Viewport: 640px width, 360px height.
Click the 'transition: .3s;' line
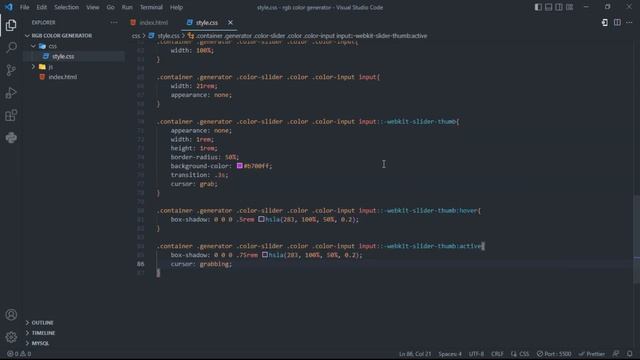click(199, 175)
